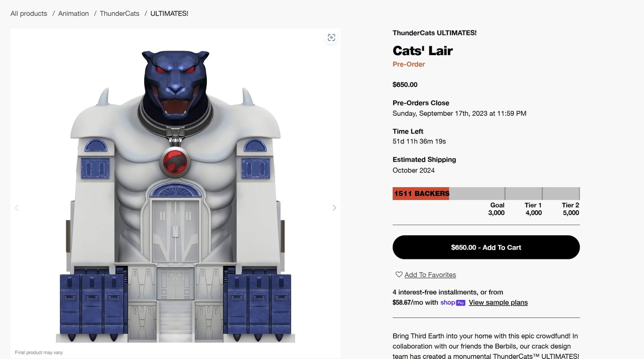This screenshot has height=359, width=644.
Task: Click the heart favorites icon
Action: click(x=399, y=275)
